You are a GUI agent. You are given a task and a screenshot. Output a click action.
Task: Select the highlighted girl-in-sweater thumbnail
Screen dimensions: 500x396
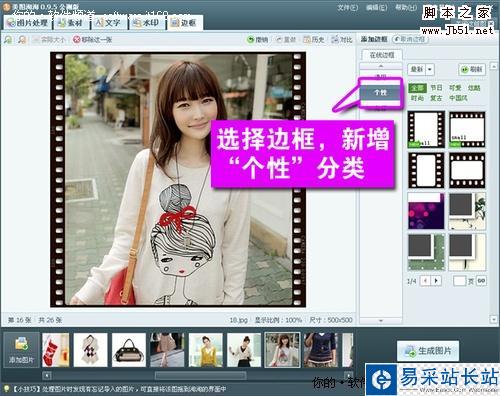coord(282,350)
